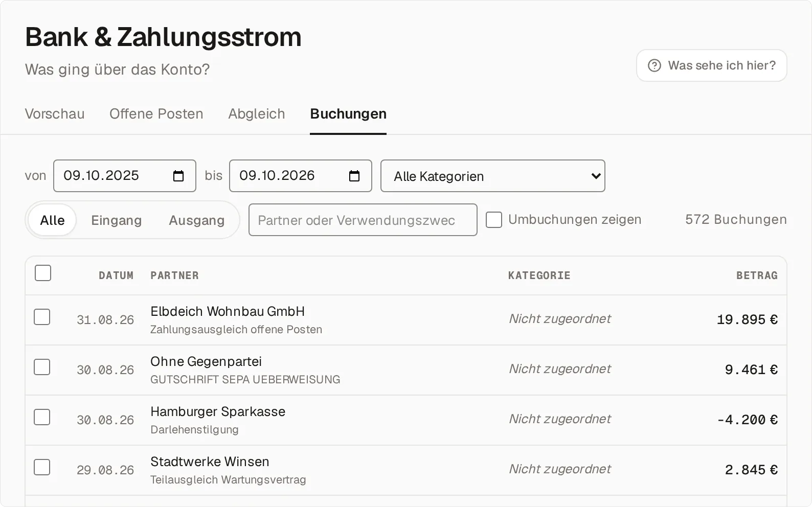Click category 'Nicht zugeordnet' of Elbdeich Wohnbau
Screen dimensions: 812x507
click(560, 319)
